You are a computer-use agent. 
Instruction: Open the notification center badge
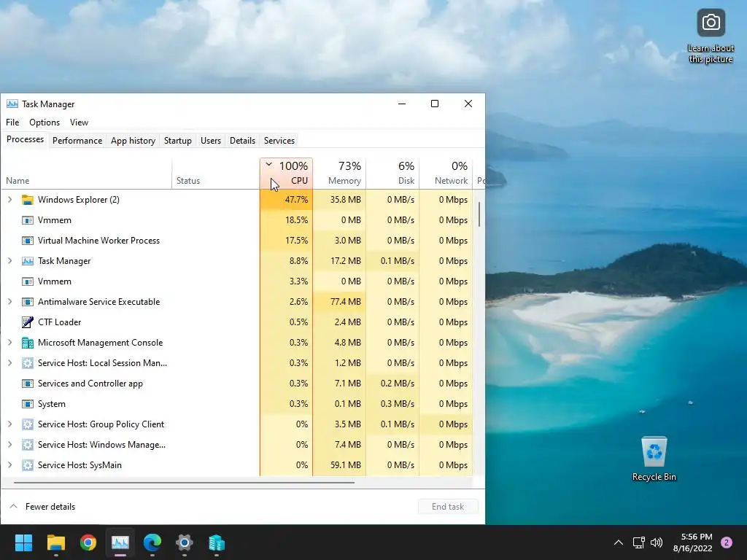tap(727, 542)
